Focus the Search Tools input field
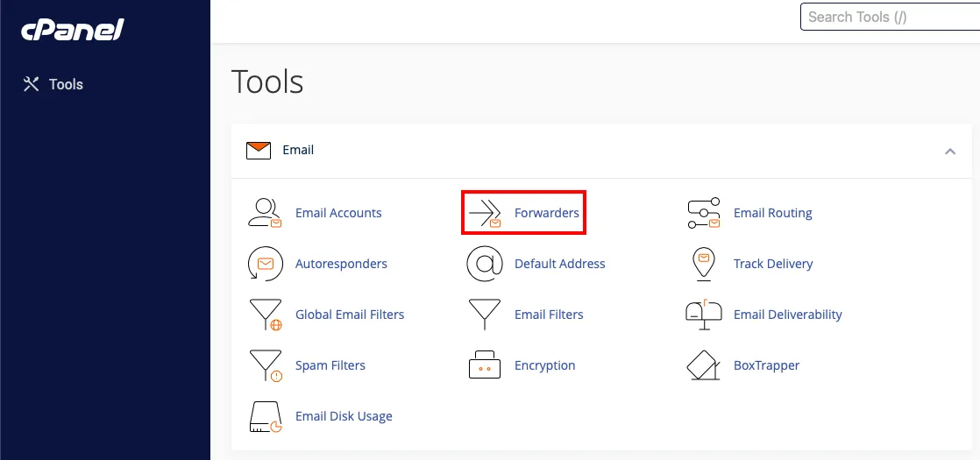 (x=889, y=17)
